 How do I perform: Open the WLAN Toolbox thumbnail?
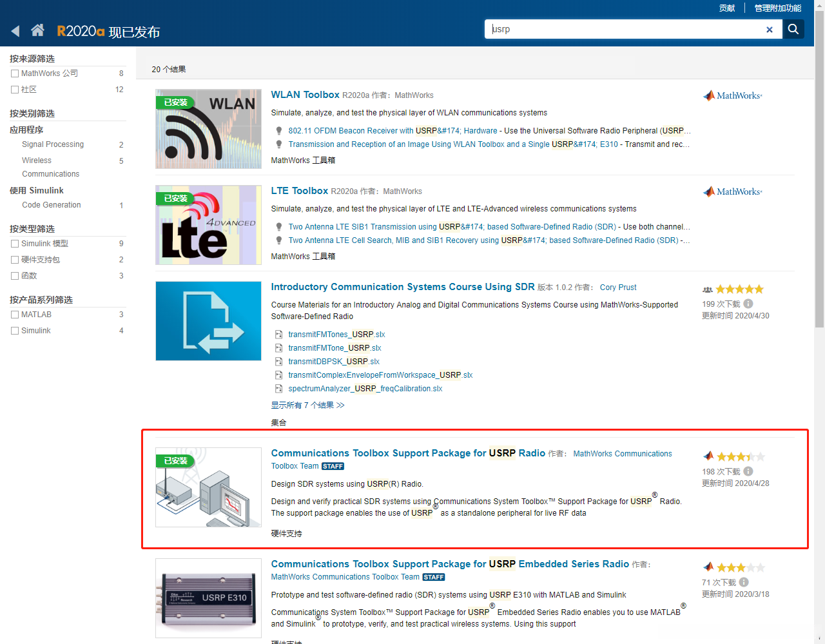(x=208, y=129)
